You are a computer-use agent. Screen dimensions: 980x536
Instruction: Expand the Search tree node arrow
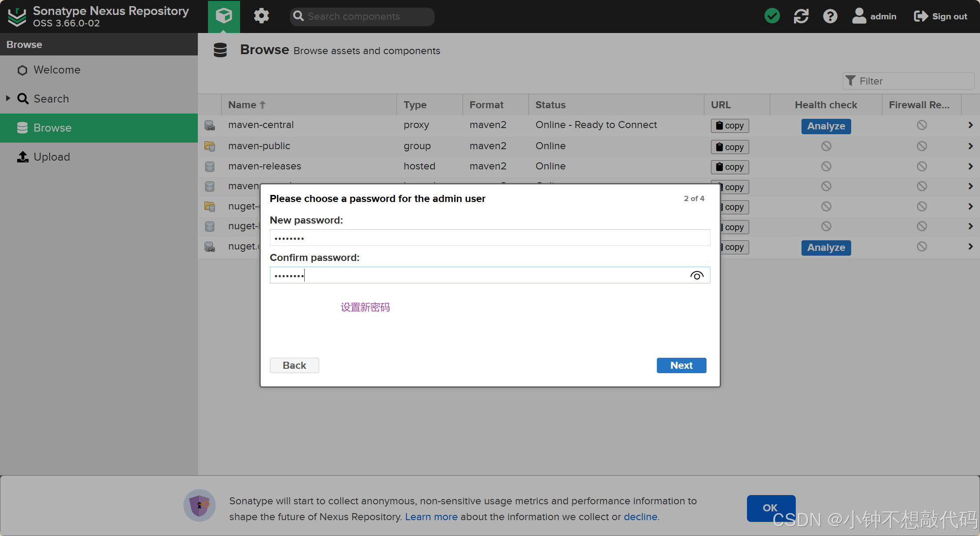pos(8,98)
